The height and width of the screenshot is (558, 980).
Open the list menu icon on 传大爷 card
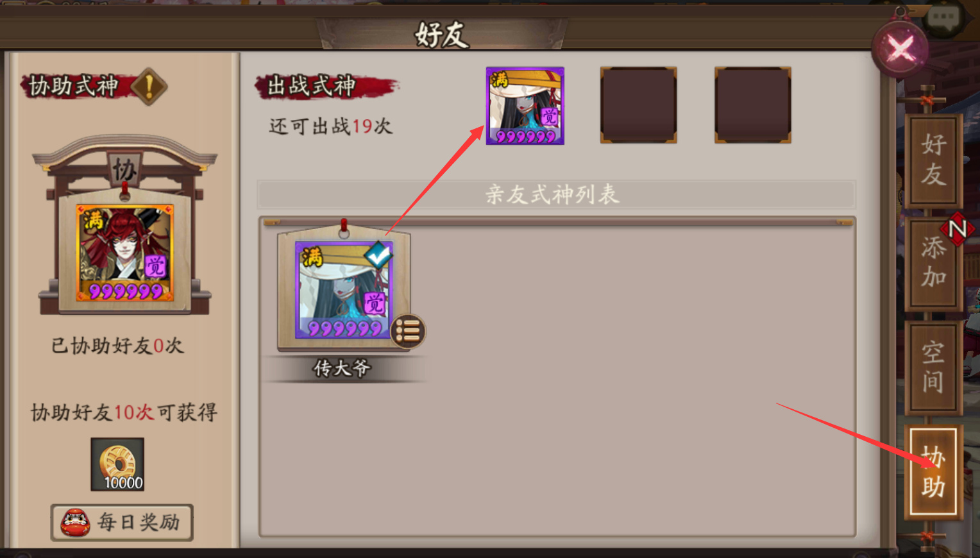pos(408,331)
